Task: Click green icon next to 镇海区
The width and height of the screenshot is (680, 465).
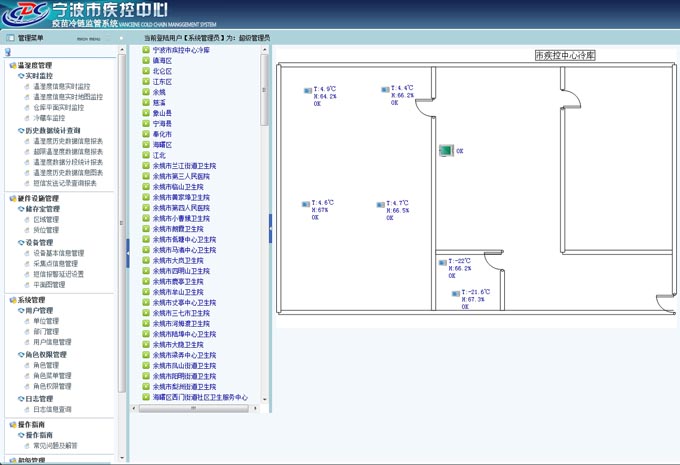Action: [x=146, y=61]
